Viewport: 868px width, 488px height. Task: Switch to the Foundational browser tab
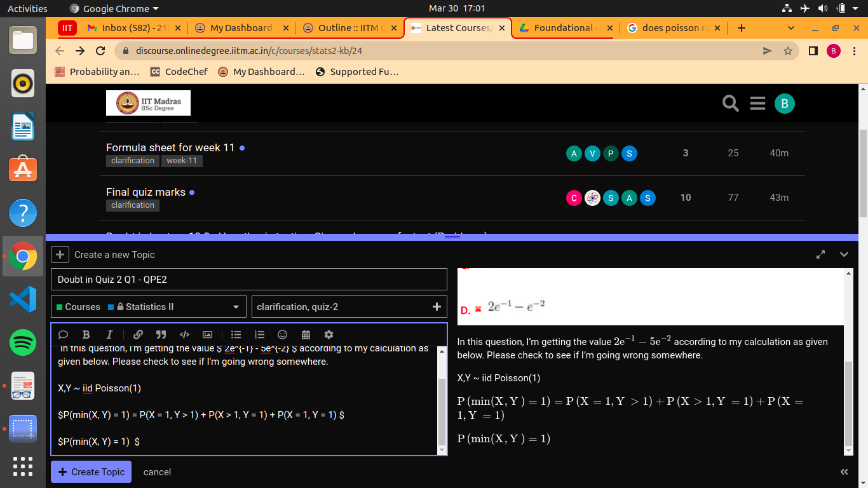pos(564,28)
